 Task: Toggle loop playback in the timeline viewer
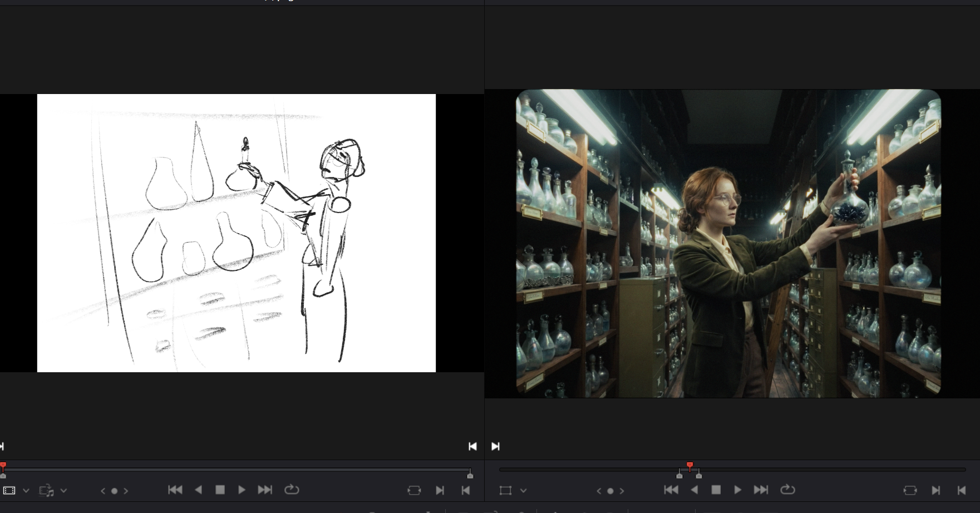pyautogui.click(x=787, y=490)
